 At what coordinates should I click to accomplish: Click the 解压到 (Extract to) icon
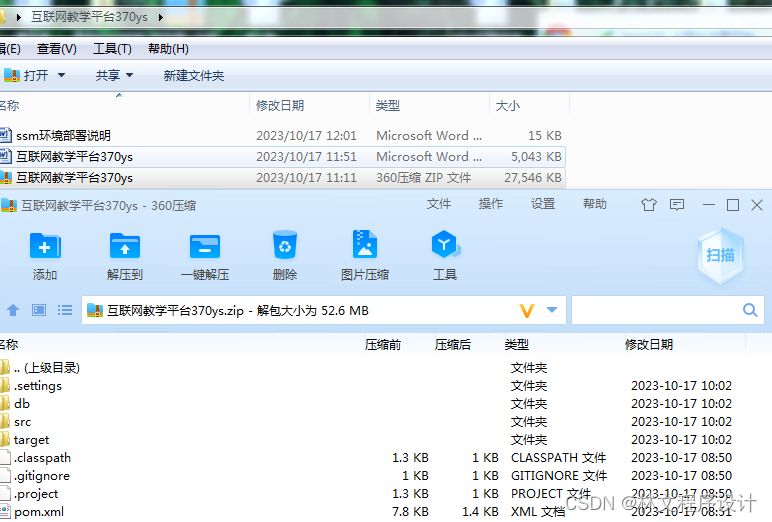(x=125, y=246)
